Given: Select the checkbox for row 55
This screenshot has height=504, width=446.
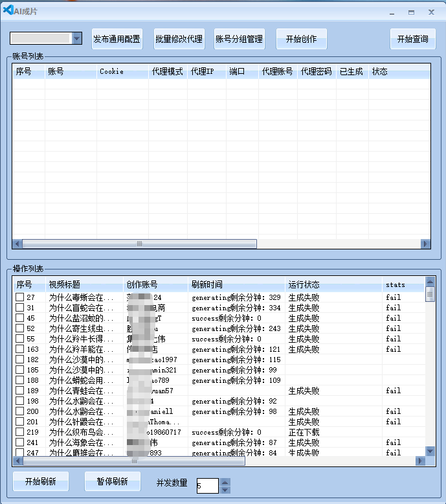Looking at the screenshot, I should pos(20,338).
